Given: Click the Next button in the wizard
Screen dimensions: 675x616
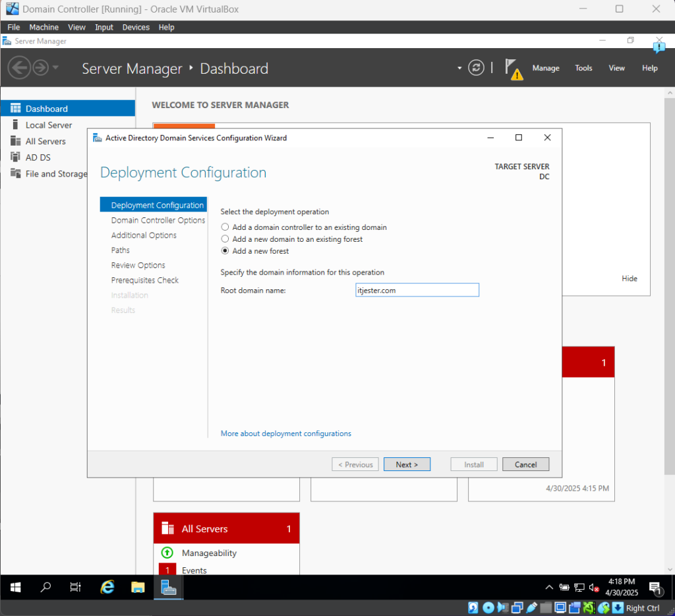Looking at the screenshot, I should tap(407, 464).
